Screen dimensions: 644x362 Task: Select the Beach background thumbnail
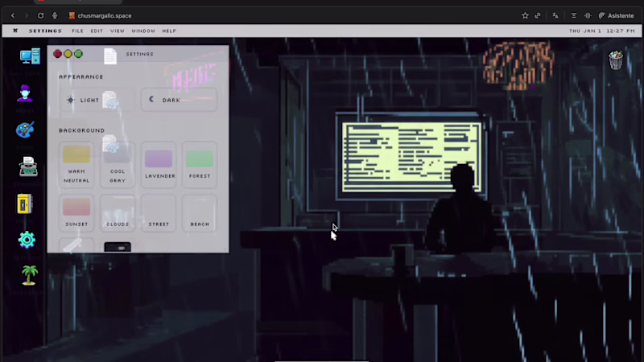[200, 213]
